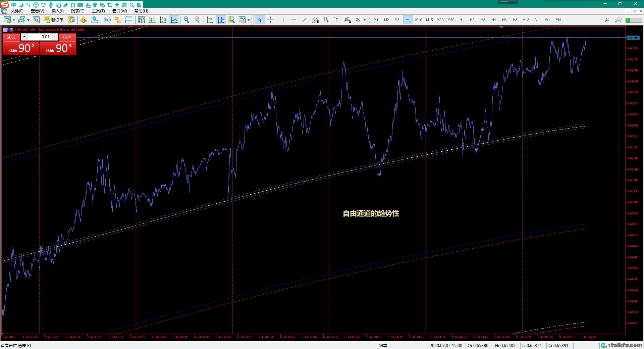The height and width of the screenshot is (349, 644).
Task: Select the cursor arrow tool
Action: [260, 20]
